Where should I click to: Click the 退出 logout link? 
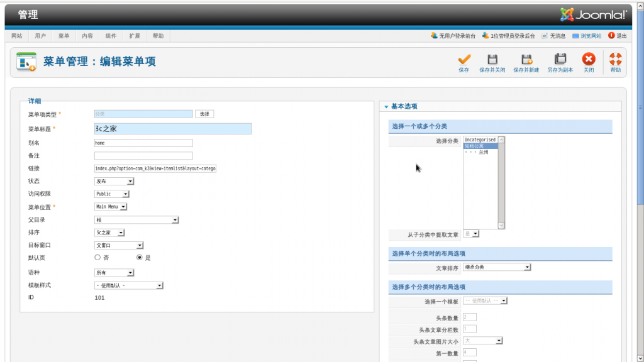pos(621,36)
